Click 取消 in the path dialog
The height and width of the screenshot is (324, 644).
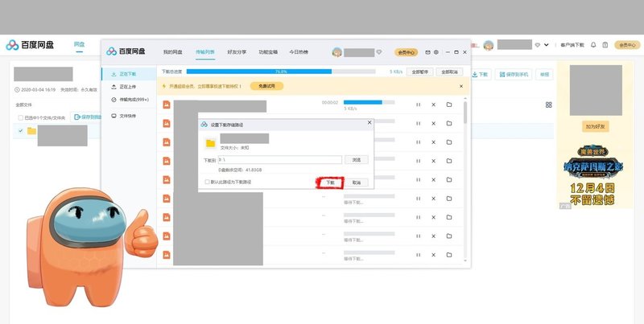point(356,183)
